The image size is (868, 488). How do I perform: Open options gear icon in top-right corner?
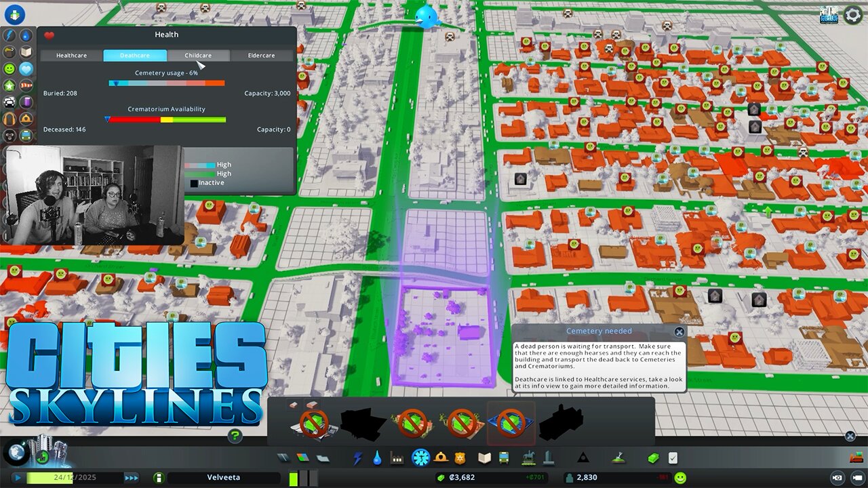click(853, 15)
